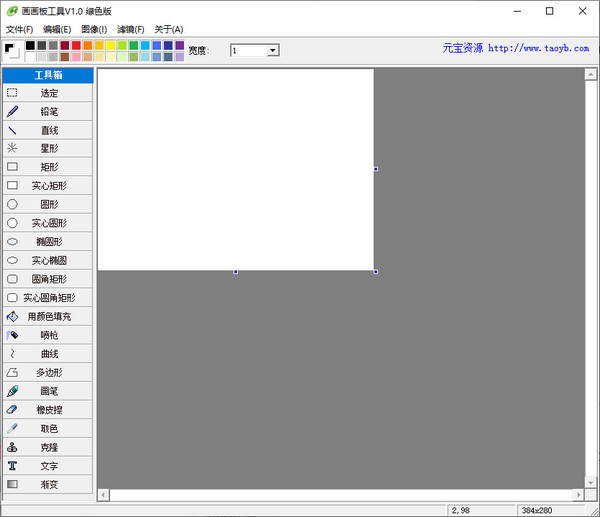Open the 宽度 width dropdown
The height and width of the screenshot is (517, 600).
pos(273,51)
